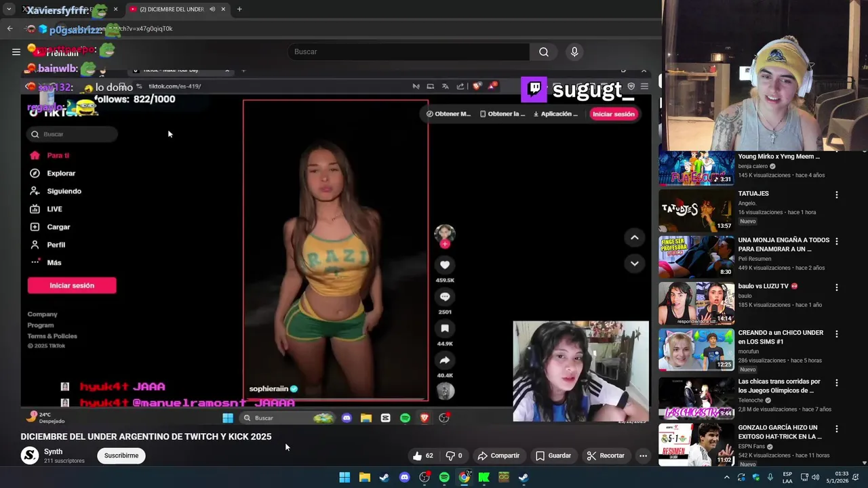Click the YouTube search magnifier button

(544, 52)
